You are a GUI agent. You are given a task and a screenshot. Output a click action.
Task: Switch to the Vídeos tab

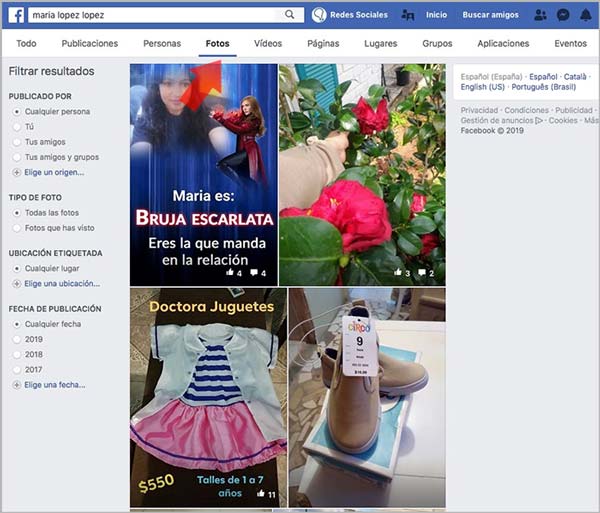(x=268, y=44)
